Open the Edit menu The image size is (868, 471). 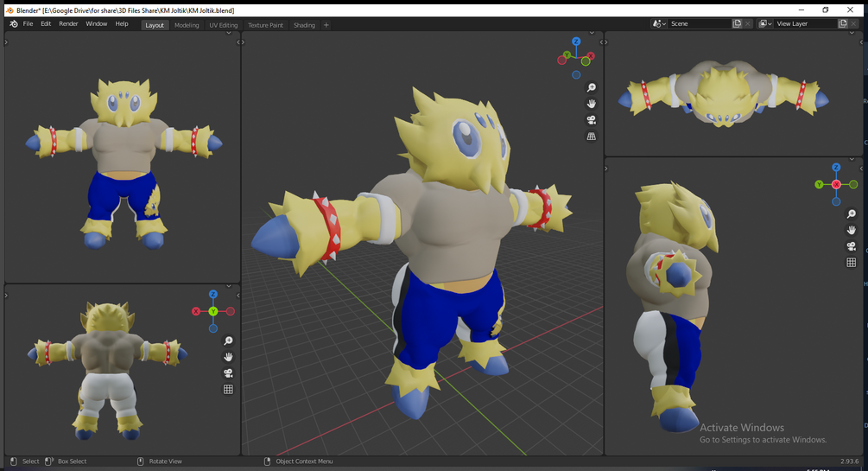46,24
